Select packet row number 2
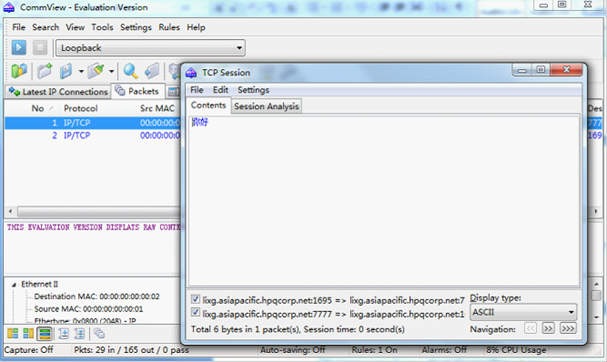The height and width of the screenshot is (362, 607). point(92,136)
